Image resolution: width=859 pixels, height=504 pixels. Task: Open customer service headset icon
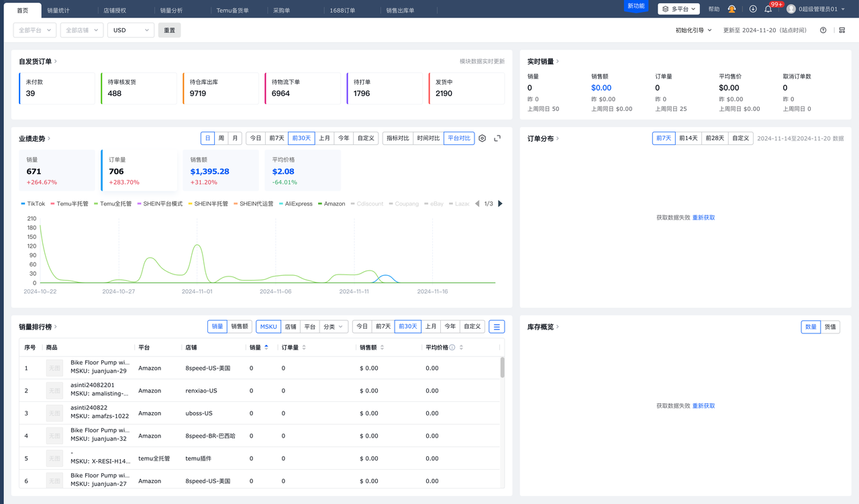(731, 9)
